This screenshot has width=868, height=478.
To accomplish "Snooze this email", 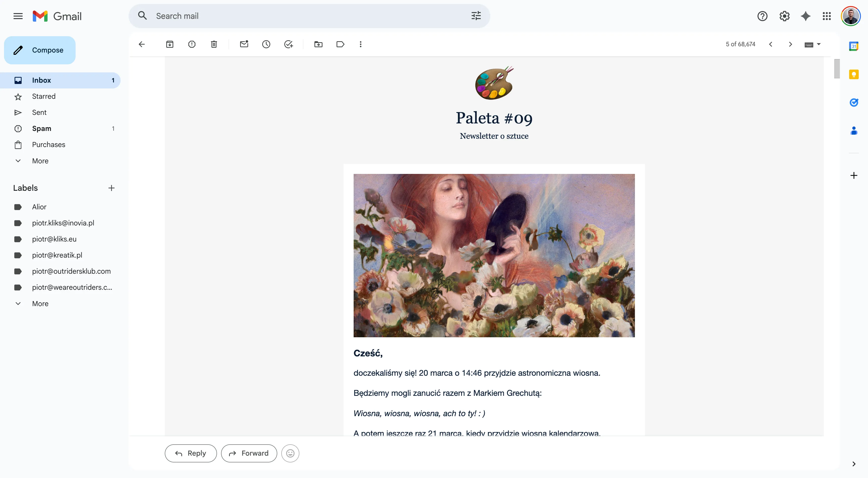I will 266,44.
